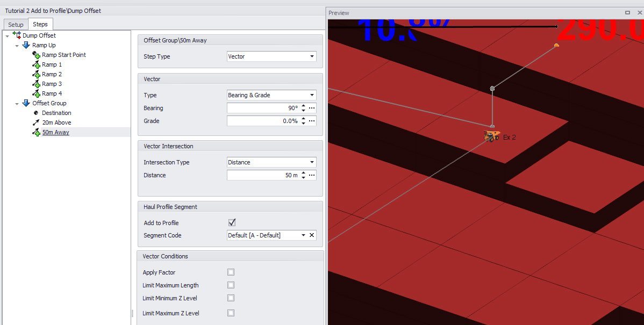644x325 pixels.
Task: Click the orange end node in Preview
Action: (x=556, y=45)
